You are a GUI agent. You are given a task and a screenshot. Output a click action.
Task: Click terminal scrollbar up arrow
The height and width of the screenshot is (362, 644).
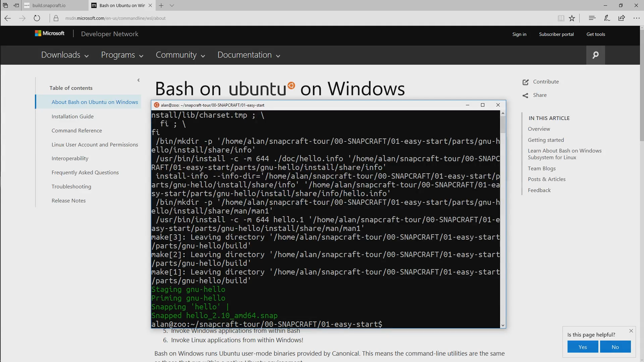(503, 114)
